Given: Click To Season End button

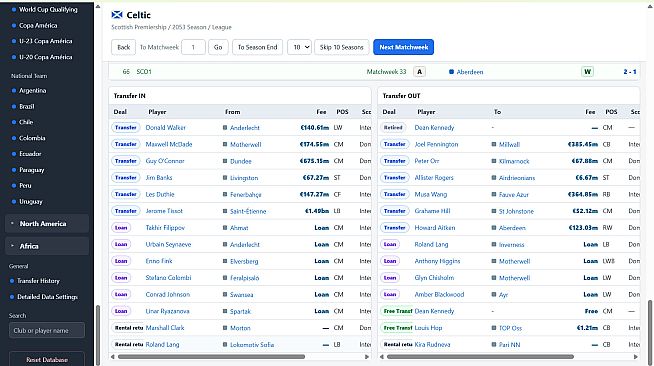Looking at the screenshot, I should (x=257, y=47).
